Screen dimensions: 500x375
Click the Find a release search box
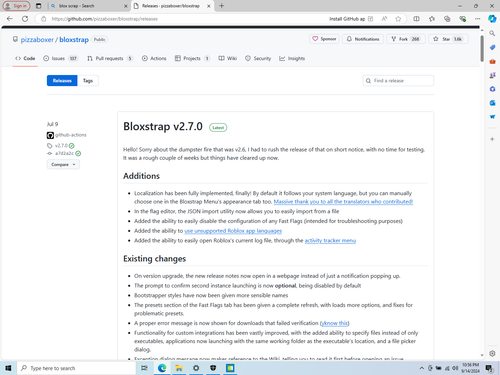click(398, 81)
